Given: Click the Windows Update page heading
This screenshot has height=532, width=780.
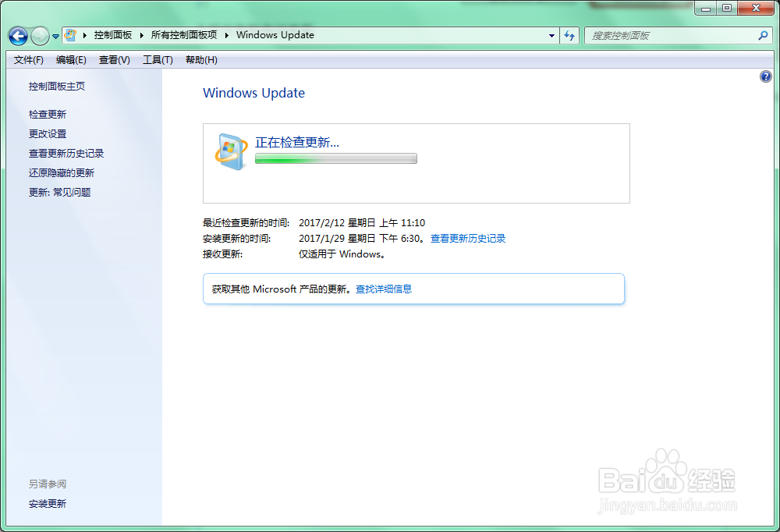Looking at the screenshot, I should [x=253, y=93].
